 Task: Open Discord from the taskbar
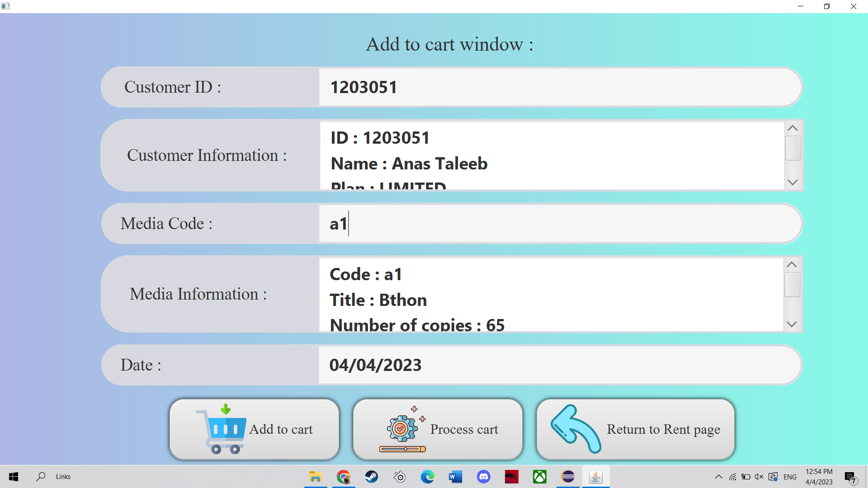[x=483, y=477]
